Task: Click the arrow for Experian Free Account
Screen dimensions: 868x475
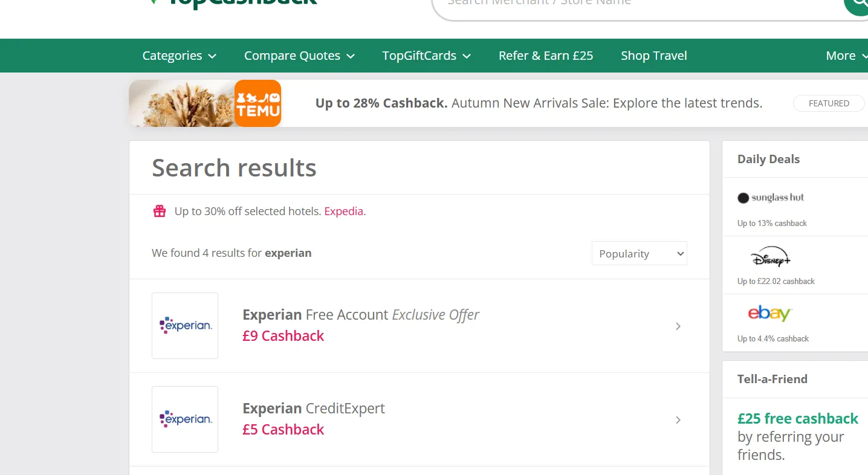Action: [678, 326]
